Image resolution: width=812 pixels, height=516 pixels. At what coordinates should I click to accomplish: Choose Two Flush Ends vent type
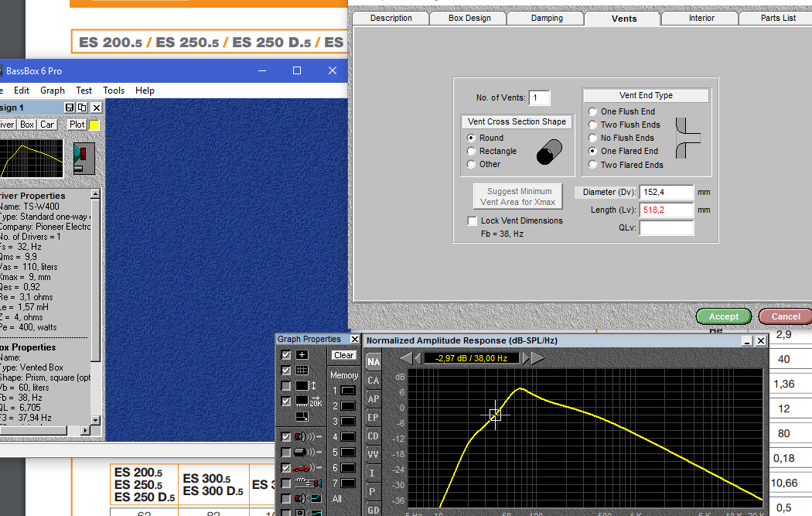click(x=593, y=125)
